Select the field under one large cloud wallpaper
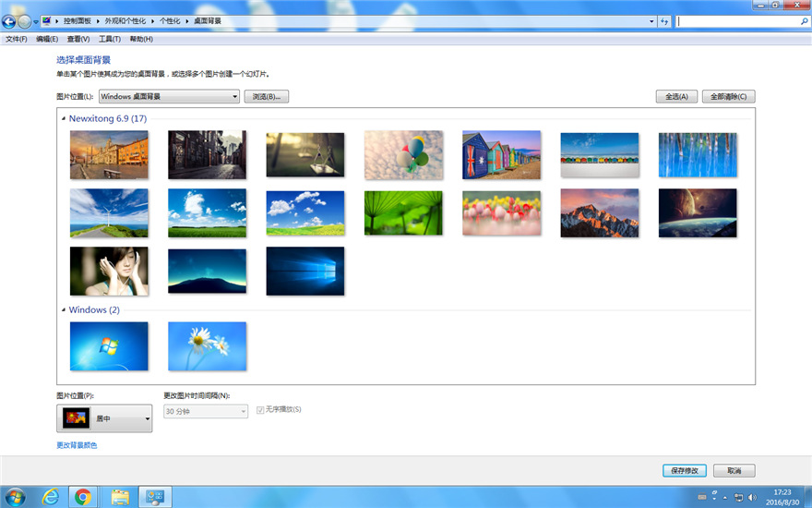This screenshot has width=812, height=508. point(207,213)
